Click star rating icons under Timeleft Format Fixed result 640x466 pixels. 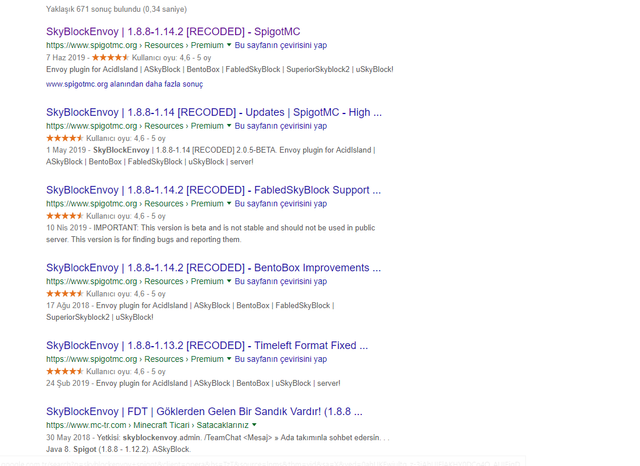(64, 372)
